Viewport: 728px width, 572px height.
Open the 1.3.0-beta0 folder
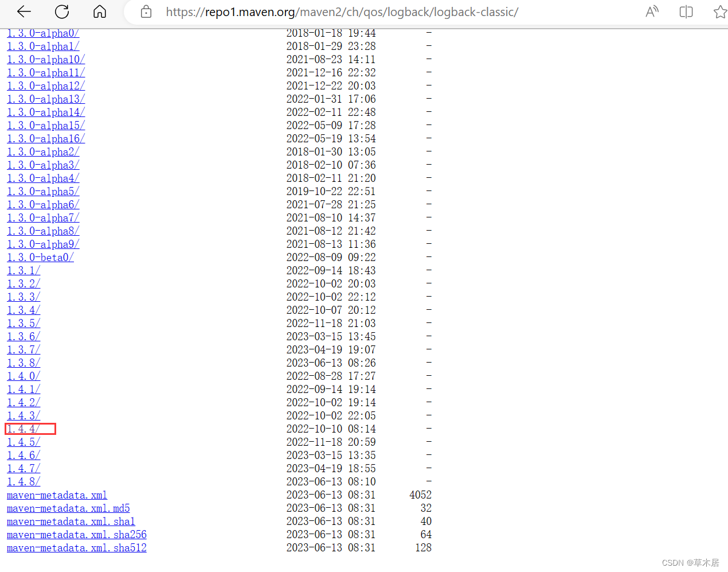coord(40,257)
